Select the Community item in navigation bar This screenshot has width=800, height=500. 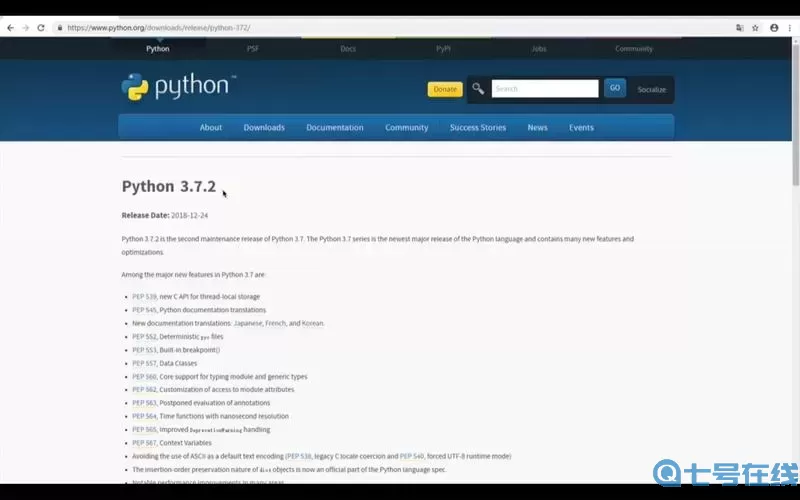407,128
